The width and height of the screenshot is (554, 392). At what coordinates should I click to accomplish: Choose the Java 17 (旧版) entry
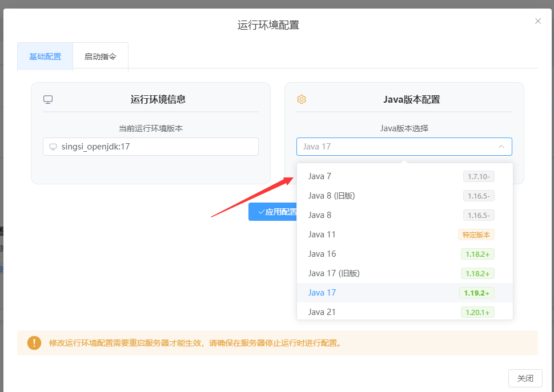[x=334, y=273]
